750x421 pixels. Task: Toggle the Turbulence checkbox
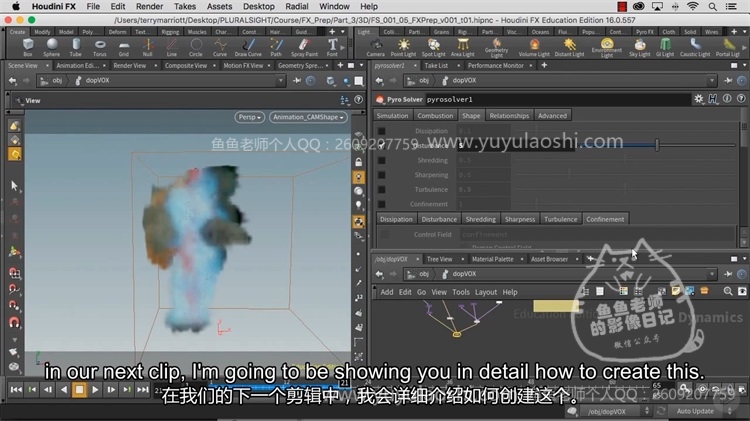point(382,189)
